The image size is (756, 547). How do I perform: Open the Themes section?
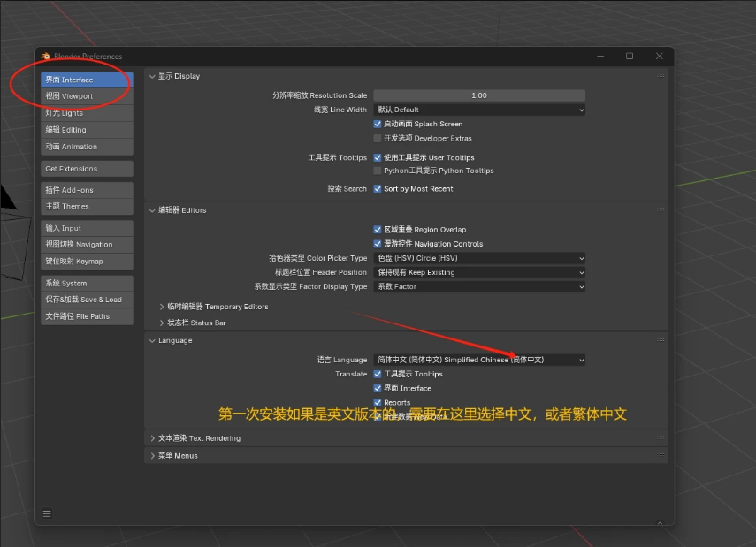87,206
